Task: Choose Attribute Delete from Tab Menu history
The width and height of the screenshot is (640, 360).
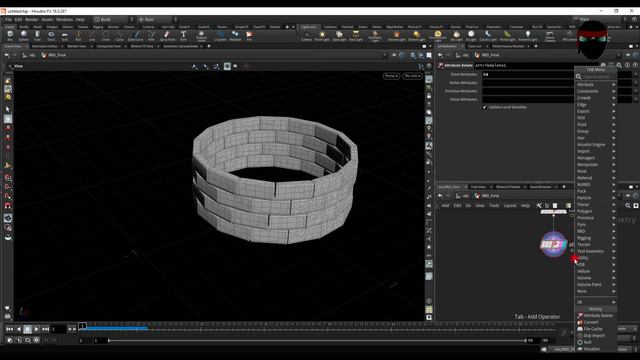Action: click(596, 316)
